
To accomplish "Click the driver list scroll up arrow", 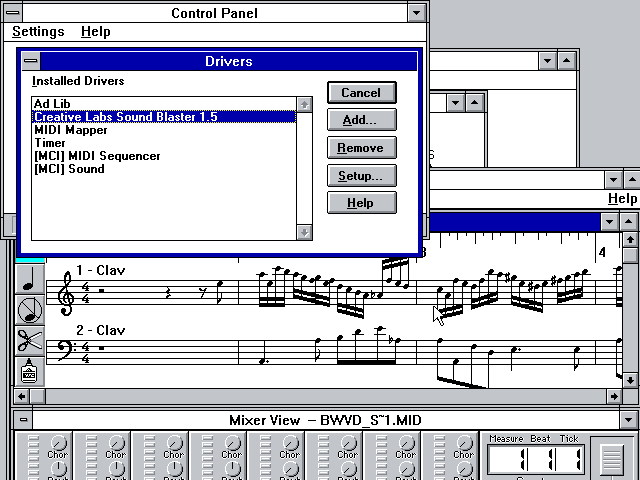I will (304, 104).
